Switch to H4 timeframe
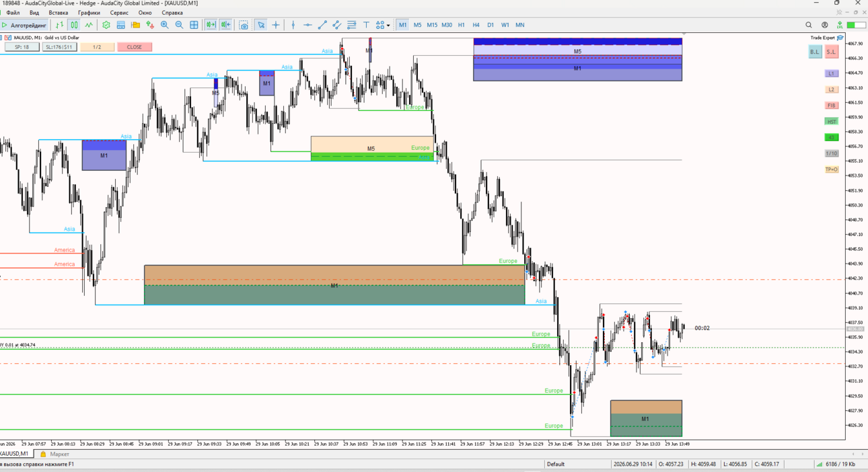The width and height of the screenshot is (868, 472). coord(476,25)
